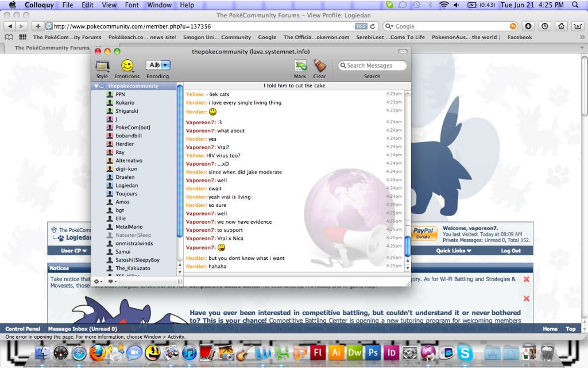Select user Herdier in member list
Viewport: 588px width, 368px height.
125,144
